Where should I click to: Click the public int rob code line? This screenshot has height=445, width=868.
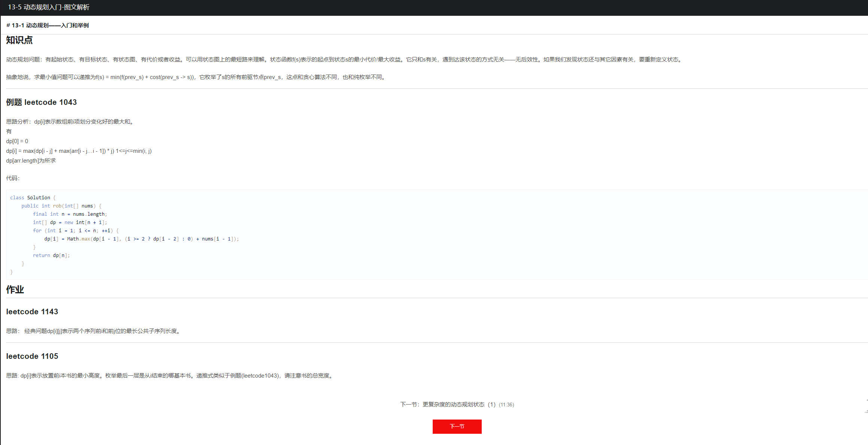pos(61,206)
